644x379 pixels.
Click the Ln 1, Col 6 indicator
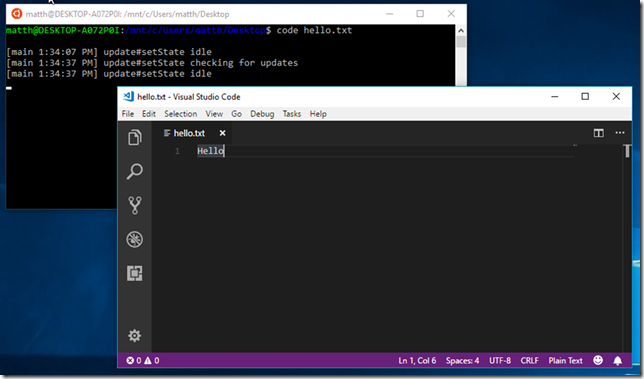pyautogui.click(x=417, y=361)
